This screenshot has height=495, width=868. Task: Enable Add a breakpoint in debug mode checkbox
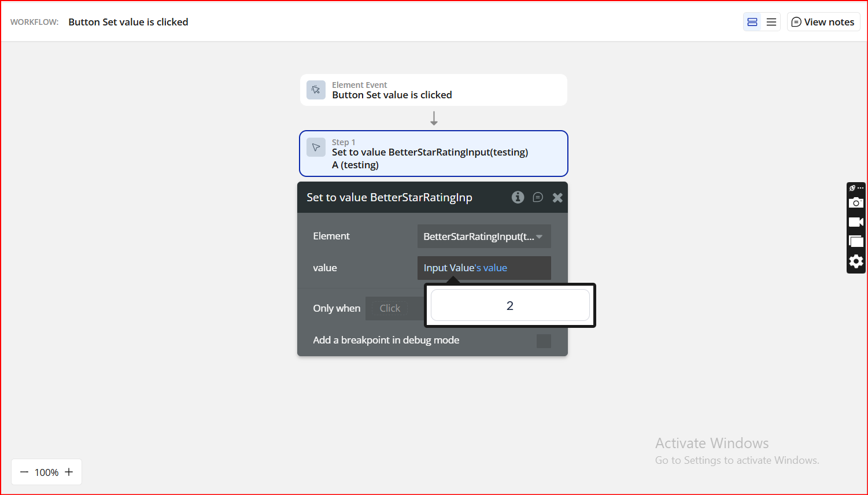tap(544, 341)
